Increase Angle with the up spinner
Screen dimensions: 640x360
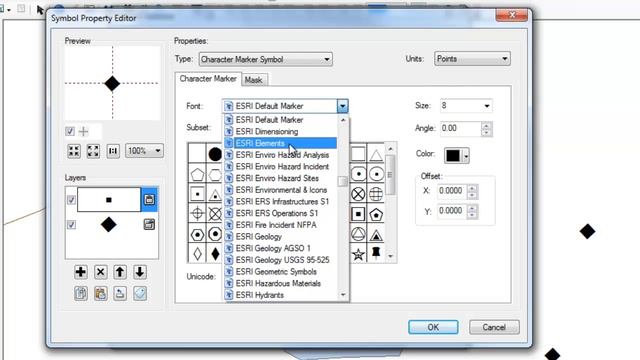[486, 125]
